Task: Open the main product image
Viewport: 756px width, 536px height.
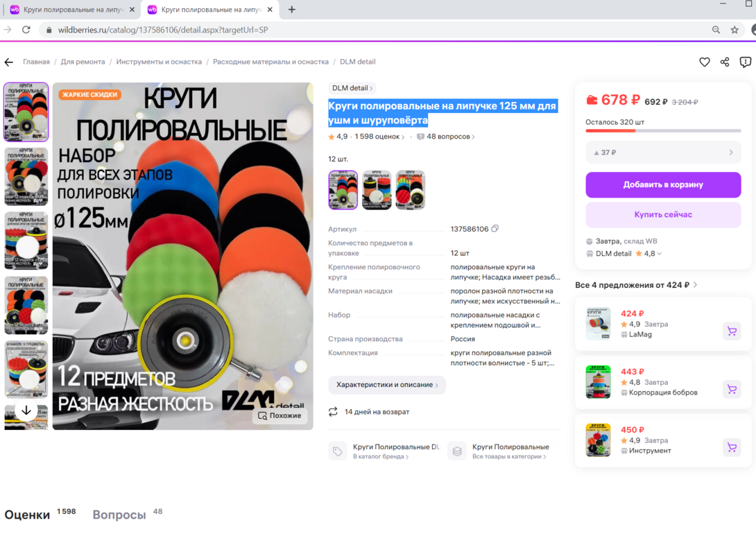Action: [x=182, y=256]
